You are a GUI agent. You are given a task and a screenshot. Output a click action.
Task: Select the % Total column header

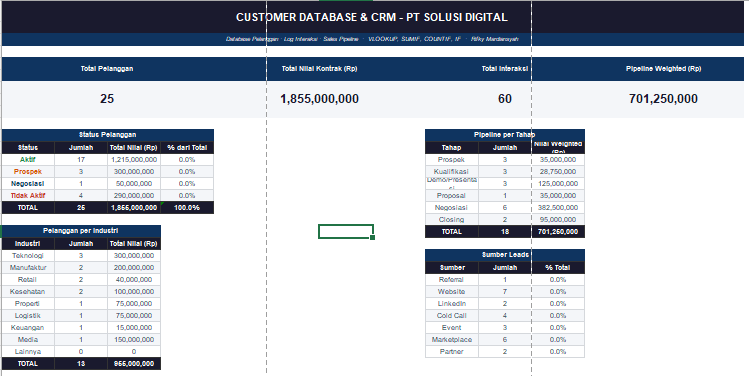[558, 268]
